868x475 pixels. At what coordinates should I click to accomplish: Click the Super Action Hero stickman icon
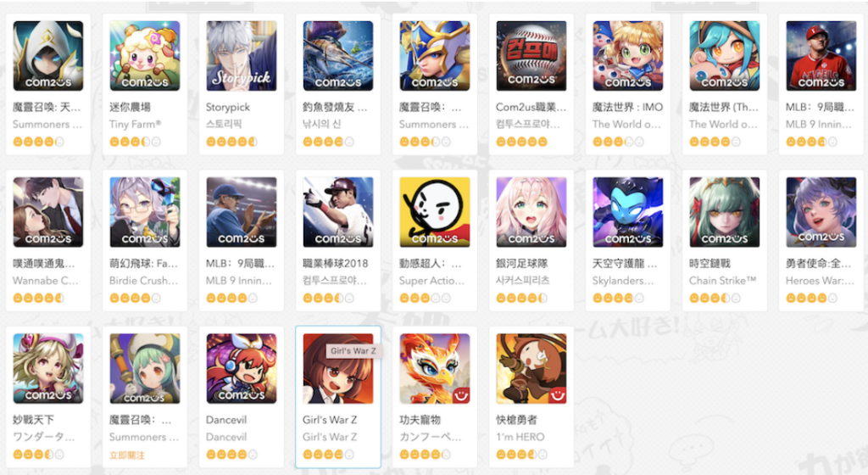435,212
